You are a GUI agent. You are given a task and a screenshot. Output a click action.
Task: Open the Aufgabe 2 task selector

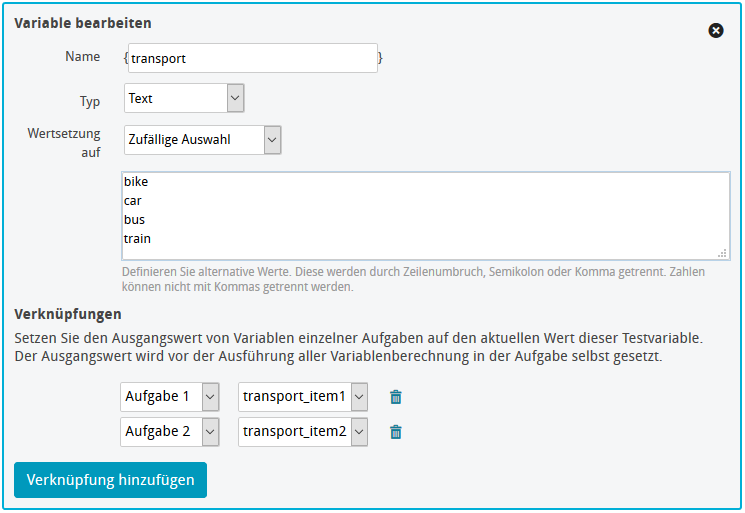169,432
